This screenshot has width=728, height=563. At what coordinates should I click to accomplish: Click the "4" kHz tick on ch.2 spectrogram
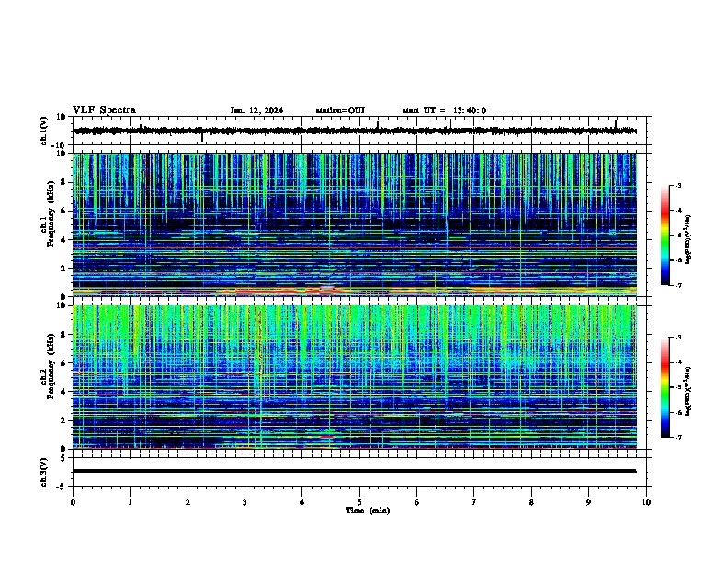[x=63, y=392]
